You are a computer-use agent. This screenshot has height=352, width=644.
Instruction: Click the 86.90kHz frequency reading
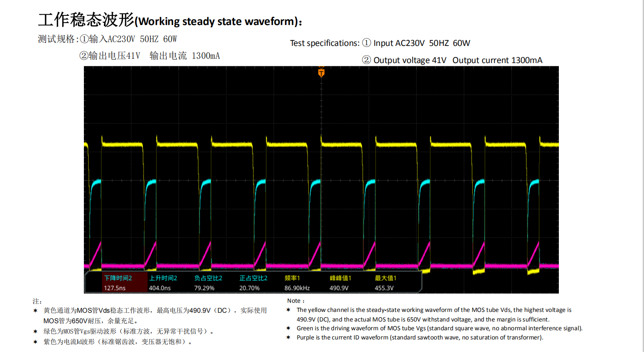pyautogui.click(x=297, y=288)
